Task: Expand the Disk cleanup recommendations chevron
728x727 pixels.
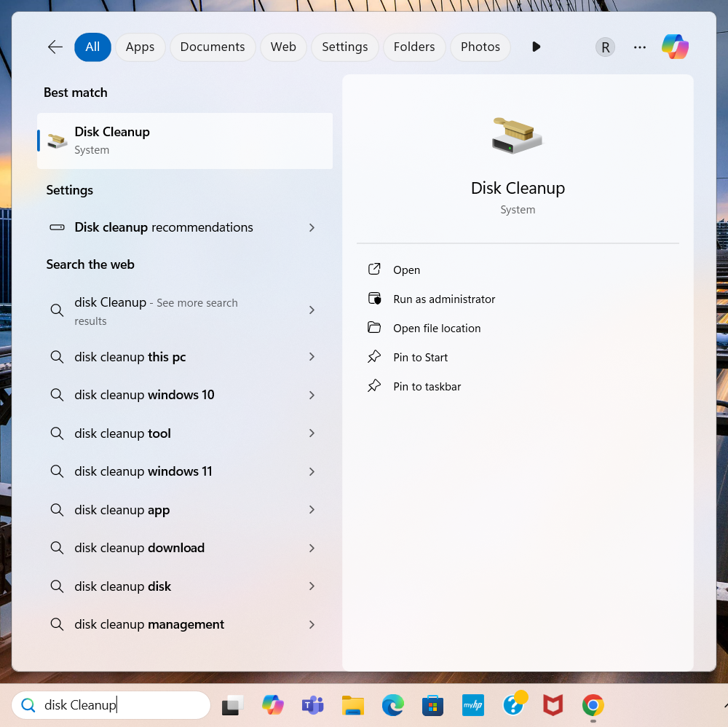Action: click(312, 227)
